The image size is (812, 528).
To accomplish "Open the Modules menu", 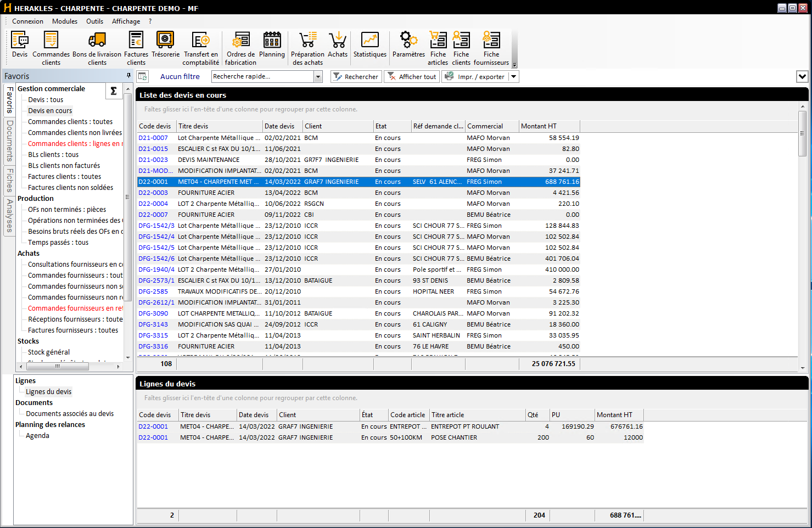I will 65,21.
